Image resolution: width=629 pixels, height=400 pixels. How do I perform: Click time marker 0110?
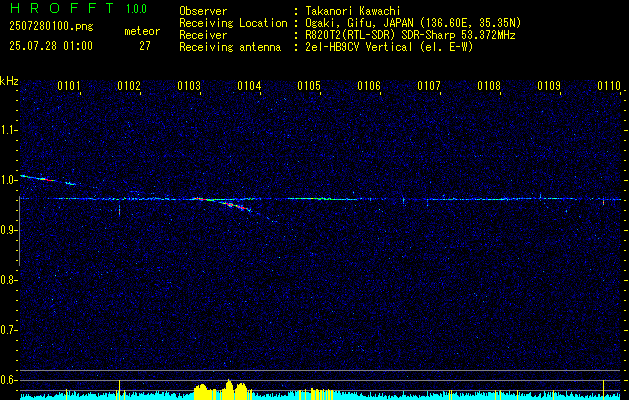pos(609,86)
